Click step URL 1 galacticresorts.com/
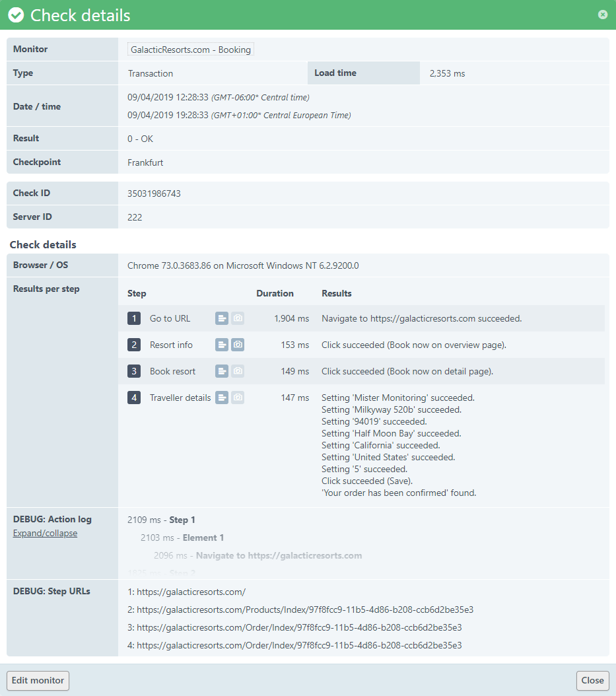 pos(186,592)
